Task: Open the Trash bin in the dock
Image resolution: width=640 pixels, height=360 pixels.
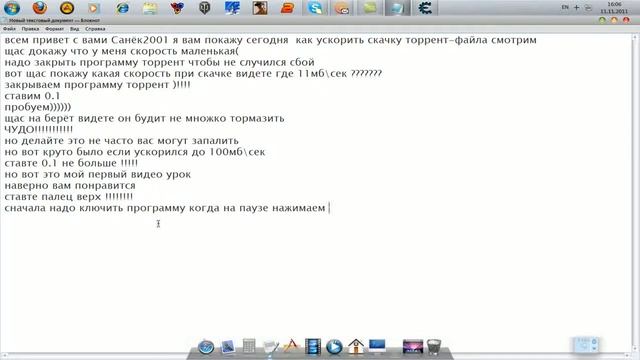Action: click(x=434, y=347)
